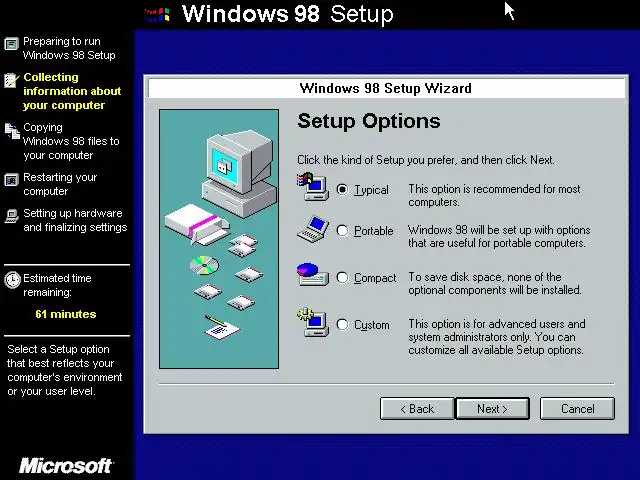Click the 'Setup Options' heading
This screenshot has width=640, height=480.
[x=369, y=121]
